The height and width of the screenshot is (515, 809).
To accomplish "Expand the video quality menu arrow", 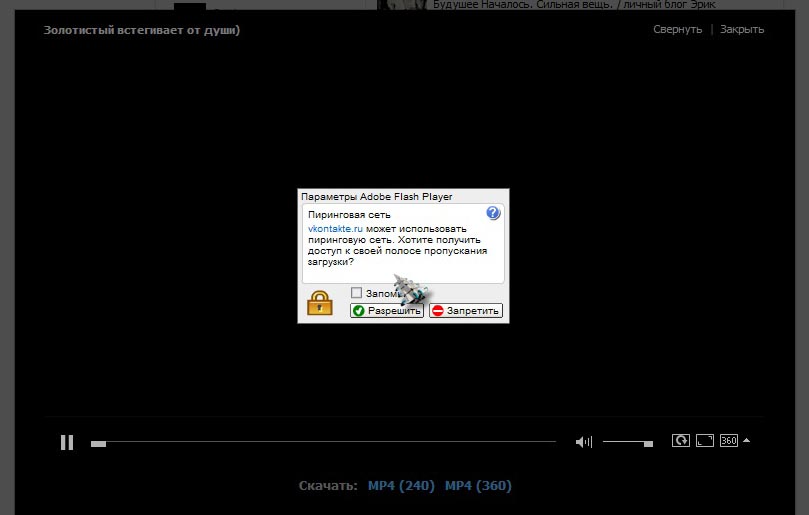I will (x=746, y=440).
